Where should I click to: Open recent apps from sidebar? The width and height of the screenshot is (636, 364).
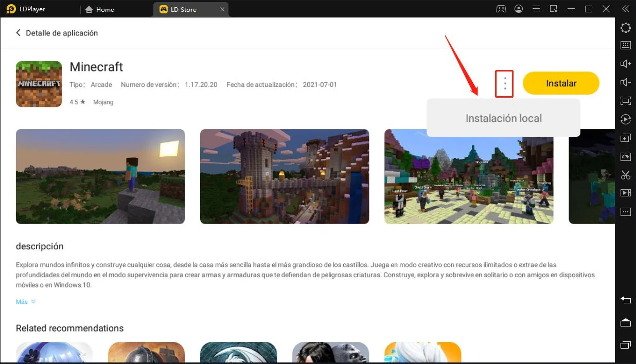(626, 344)
